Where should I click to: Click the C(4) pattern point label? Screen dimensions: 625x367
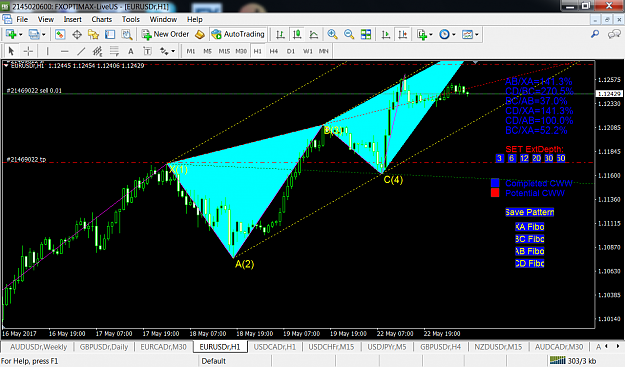[x=393, y=180]
